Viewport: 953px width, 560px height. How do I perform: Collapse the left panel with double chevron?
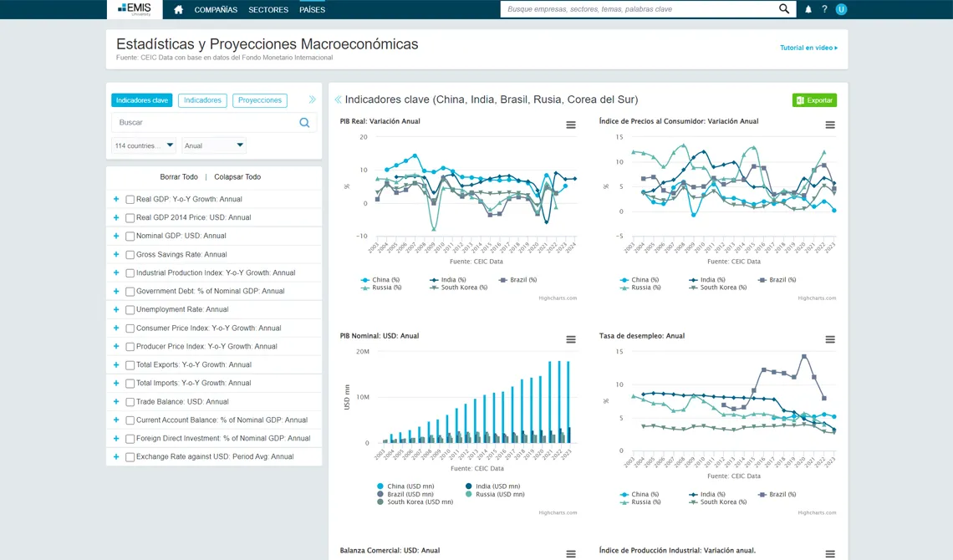[x=313, y=99]
